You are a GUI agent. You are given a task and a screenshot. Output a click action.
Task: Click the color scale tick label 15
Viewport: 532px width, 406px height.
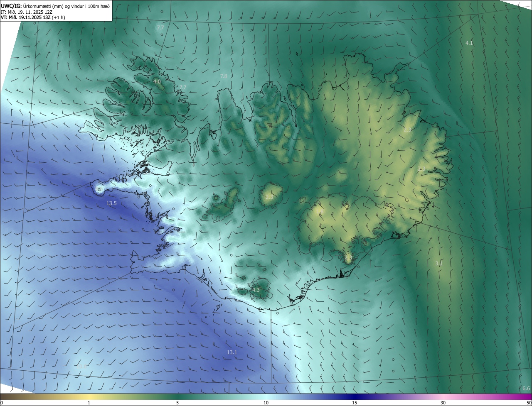tap(355, 403)
